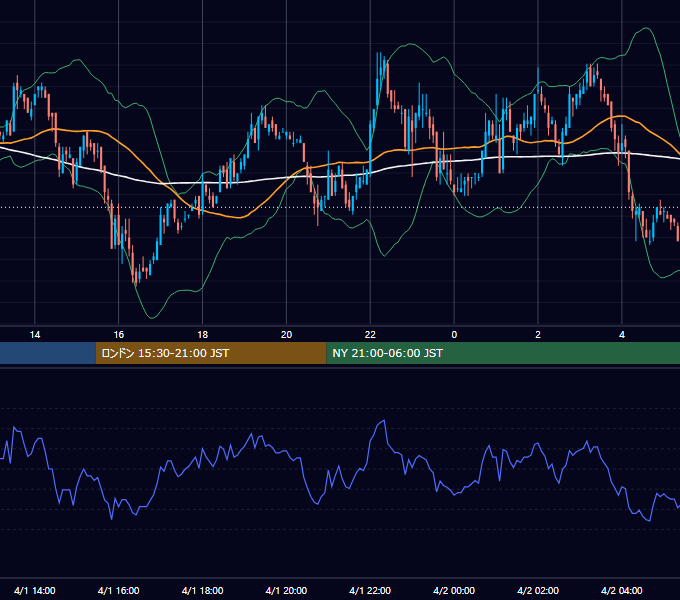Click the 18 hour label on price chart axis
The height and width of the screenshot is (600, 680).
(x=203, y=335)
